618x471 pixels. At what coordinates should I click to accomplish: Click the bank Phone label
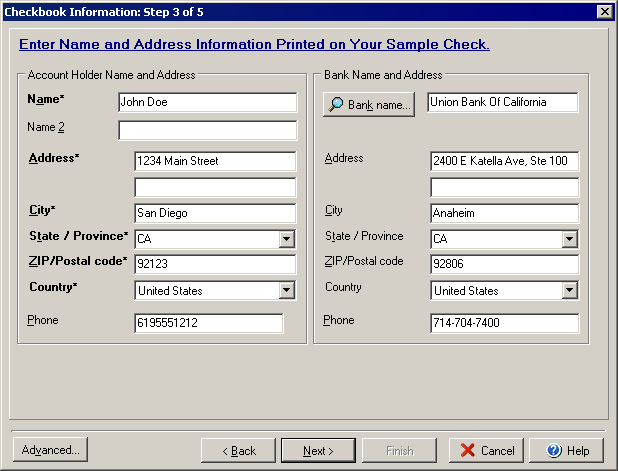tap(339, 320)
